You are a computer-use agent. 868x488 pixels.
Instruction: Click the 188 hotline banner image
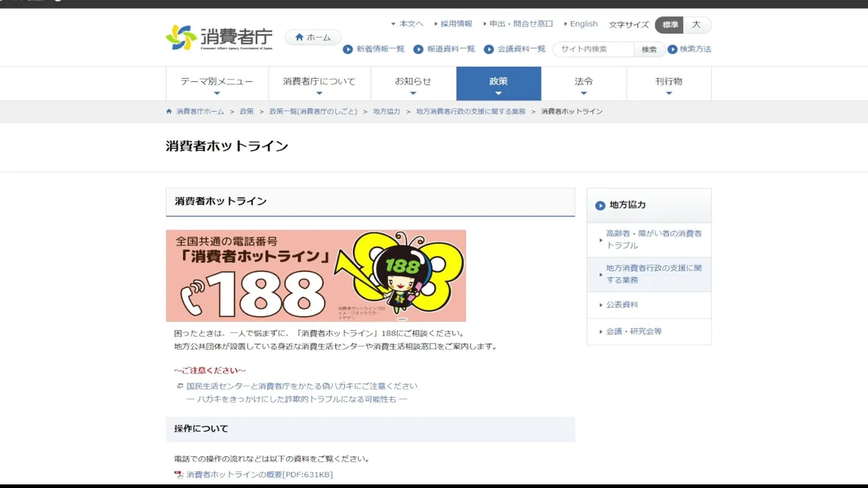click(x=316, y=276)
